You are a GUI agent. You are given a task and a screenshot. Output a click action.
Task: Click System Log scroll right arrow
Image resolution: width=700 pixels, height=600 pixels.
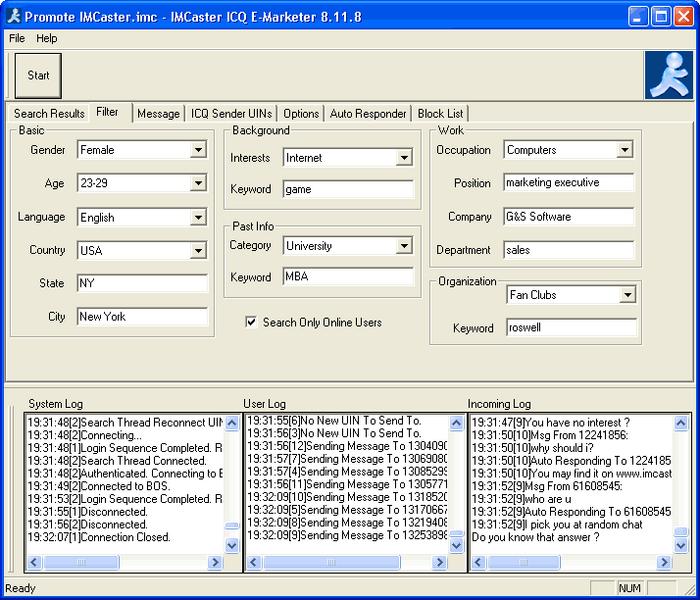pyautogui.click(x=215, y=562)
